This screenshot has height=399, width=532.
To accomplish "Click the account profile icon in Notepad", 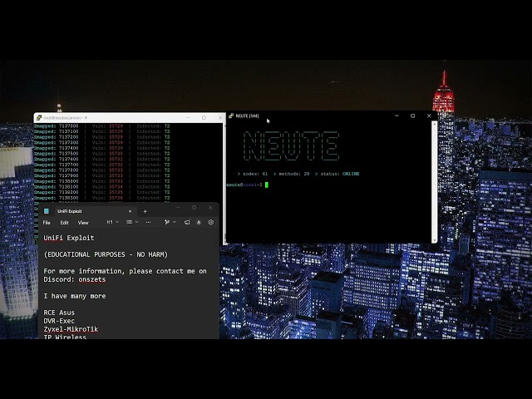I will coord(199,222).
